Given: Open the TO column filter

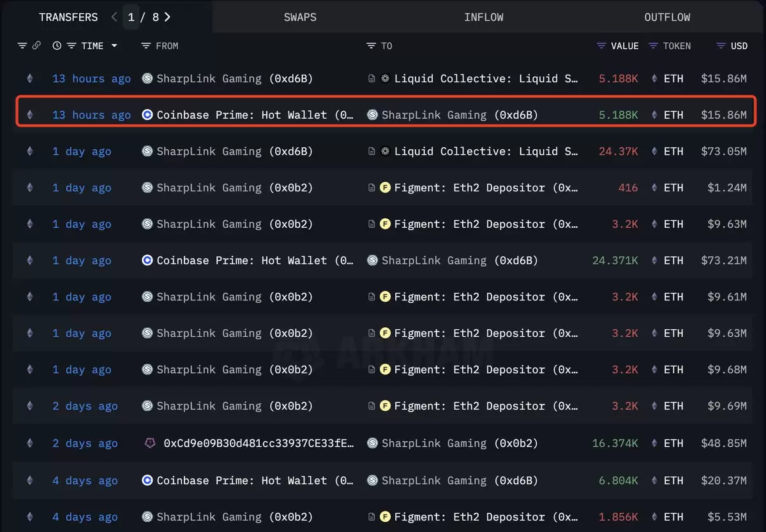Looking at the screenshot, I should click(372, 46).
